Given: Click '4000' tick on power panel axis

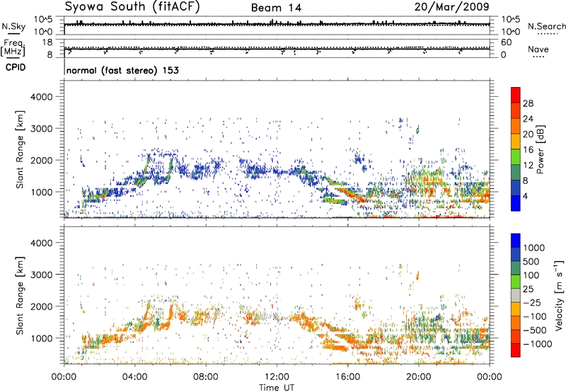Looking at the screenshot, I should (41, 97).
